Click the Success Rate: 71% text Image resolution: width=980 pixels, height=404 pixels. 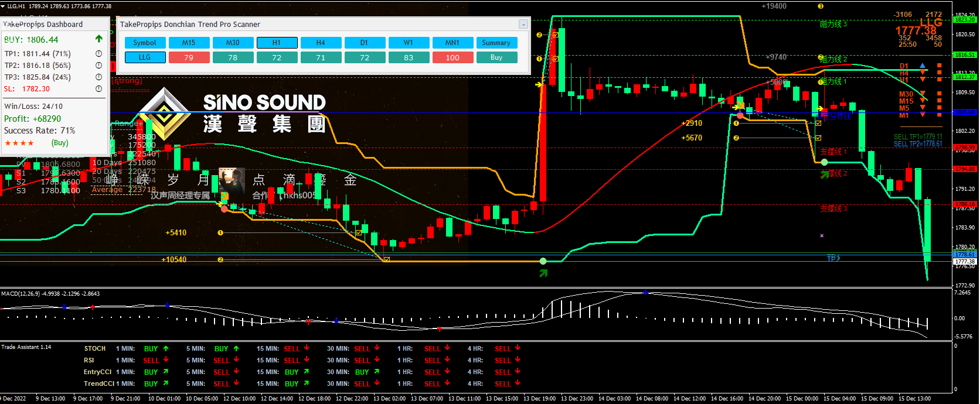[x=40, y=131]
